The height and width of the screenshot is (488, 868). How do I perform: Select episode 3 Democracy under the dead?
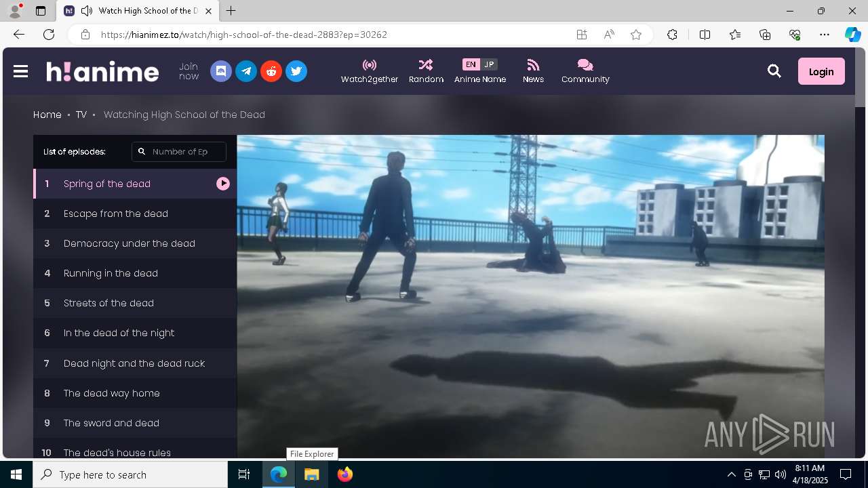pos(135,243)
